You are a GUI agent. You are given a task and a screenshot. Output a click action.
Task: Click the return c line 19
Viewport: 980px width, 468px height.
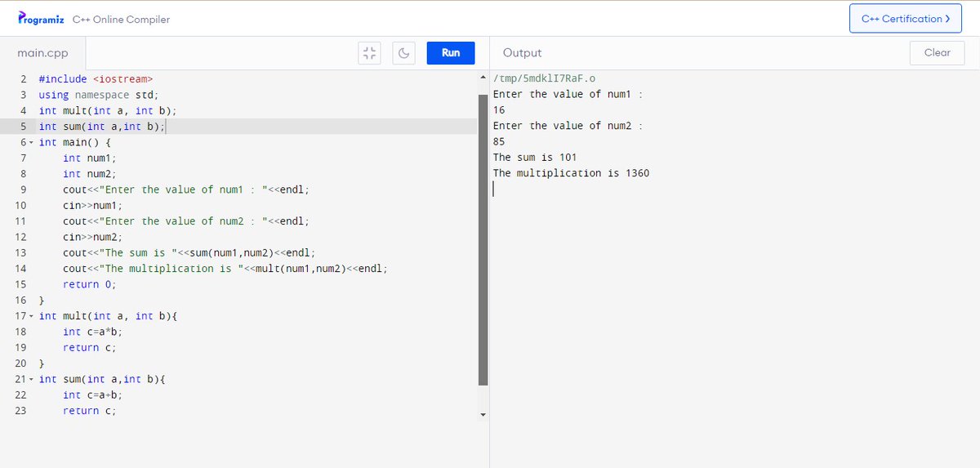click(x=90, y=348)
